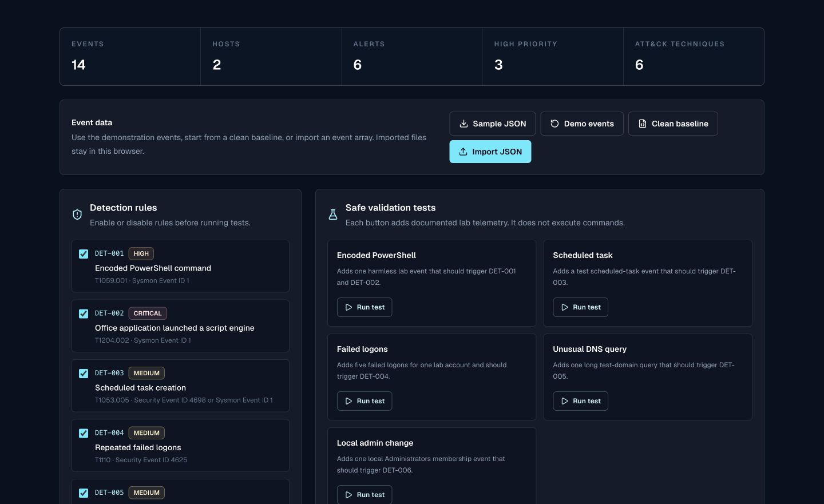Viewport: 824px width, 504px height.
Task: Click the MEDIUM badge on DET-004
Action: (x=146, y=433)
